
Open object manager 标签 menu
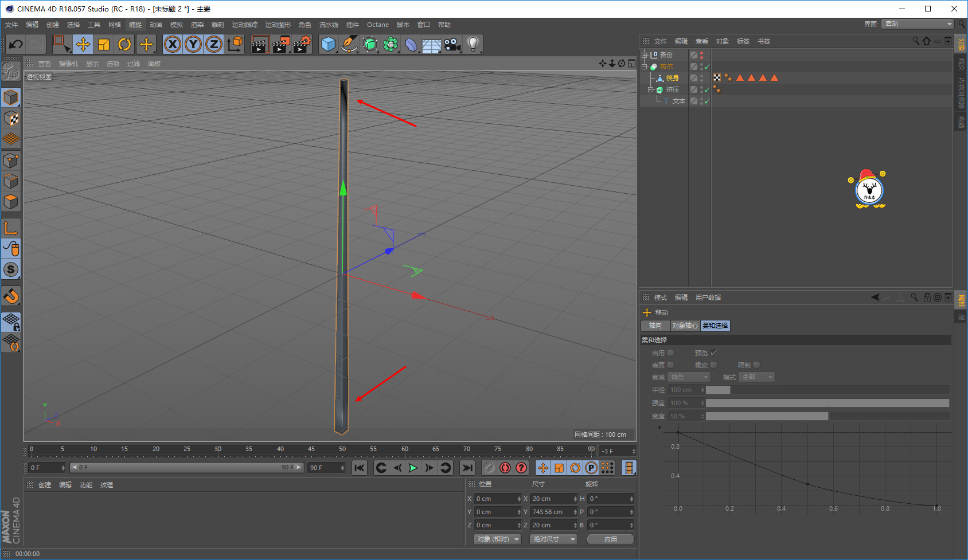click(x=743, y=41)
